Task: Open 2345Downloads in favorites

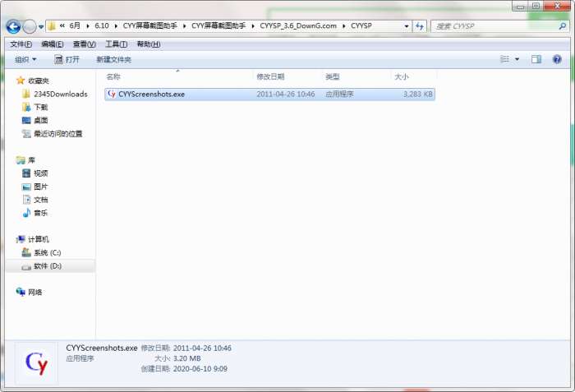Action: pos(55,94)
